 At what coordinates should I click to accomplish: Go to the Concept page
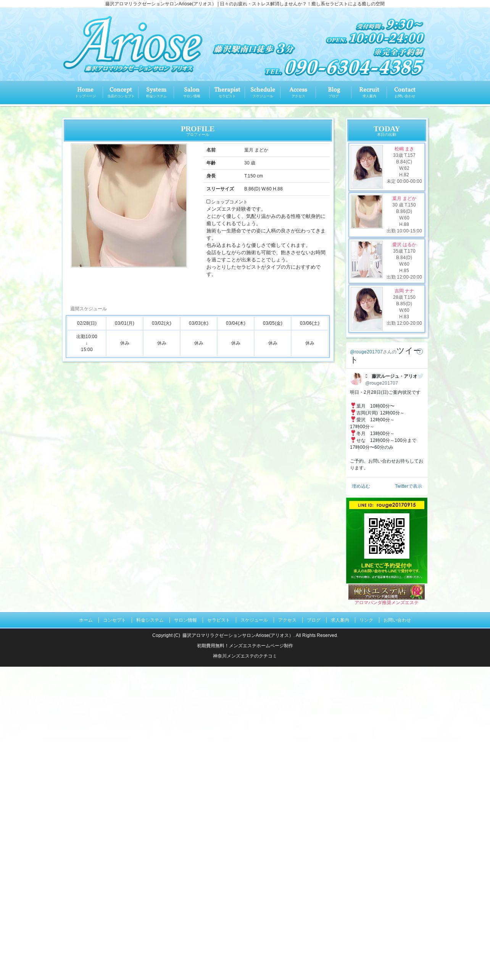[121, 92]
